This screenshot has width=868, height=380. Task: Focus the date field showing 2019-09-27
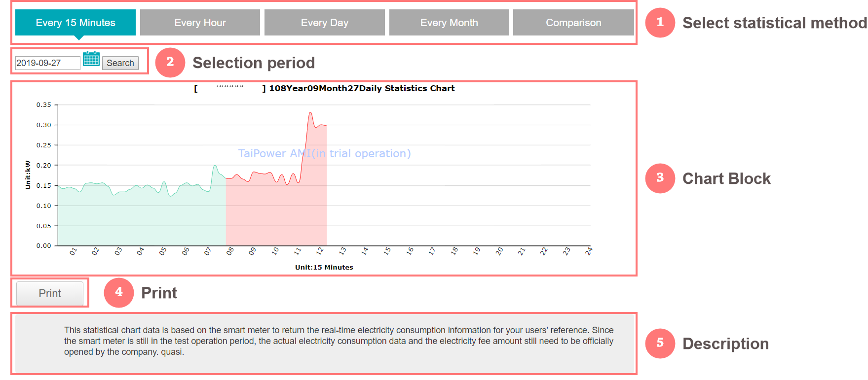click(47, 63)
